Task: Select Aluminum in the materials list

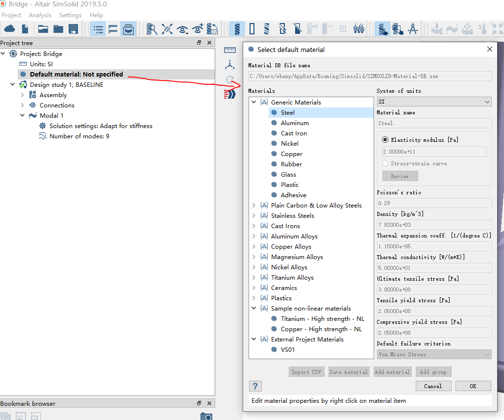Action: click(295, 123)
